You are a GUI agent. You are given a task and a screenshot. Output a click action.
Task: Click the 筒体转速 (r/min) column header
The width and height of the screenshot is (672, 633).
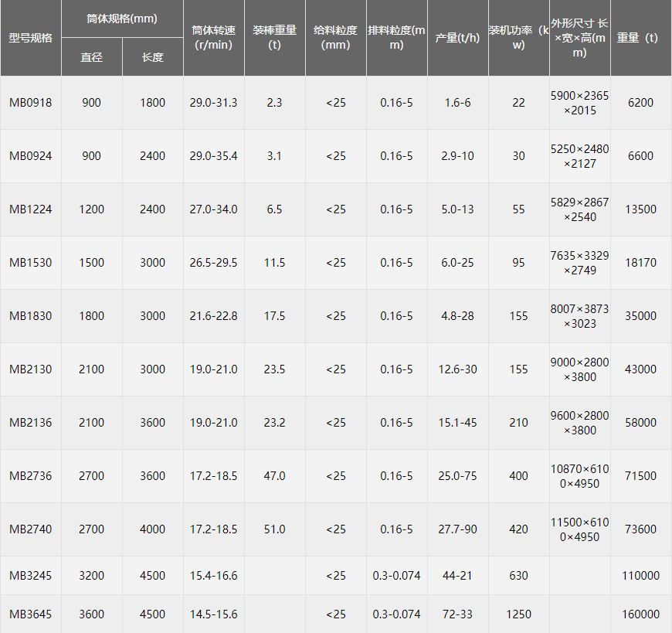point(213,38)
